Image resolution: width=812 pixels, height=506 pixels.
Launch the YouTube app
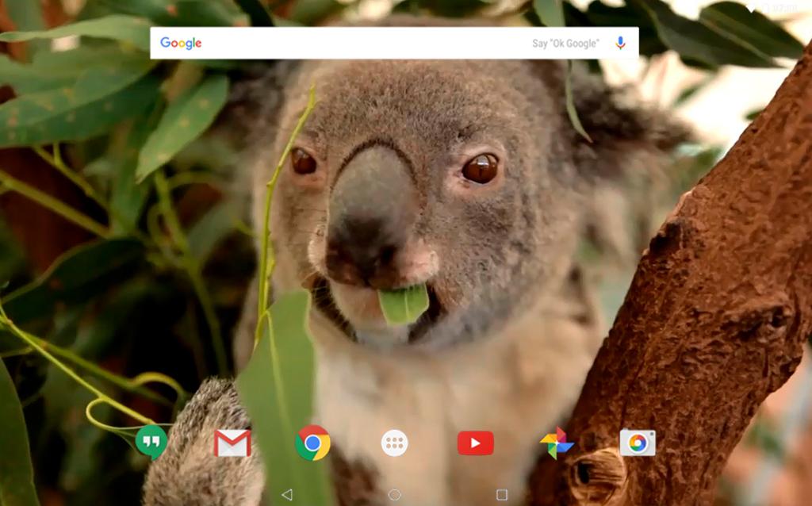(476, 443)
